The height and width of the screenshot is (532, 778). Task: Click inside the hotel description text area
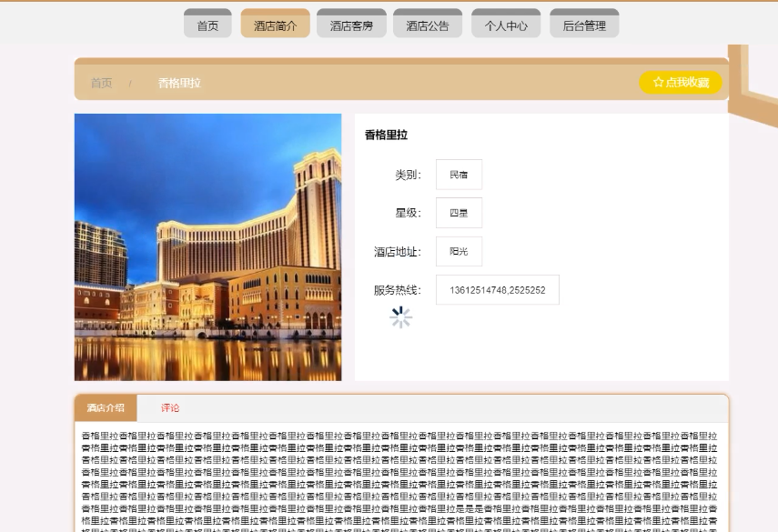coord(400,473)
